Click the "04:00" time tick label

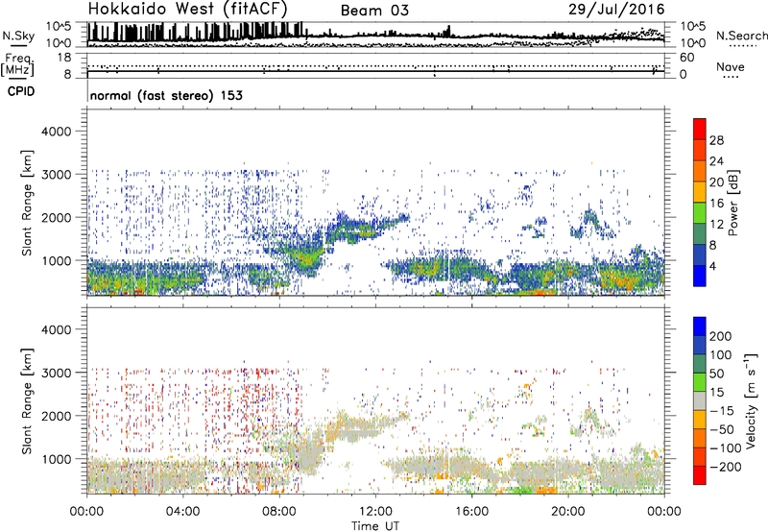pos(182,512)
